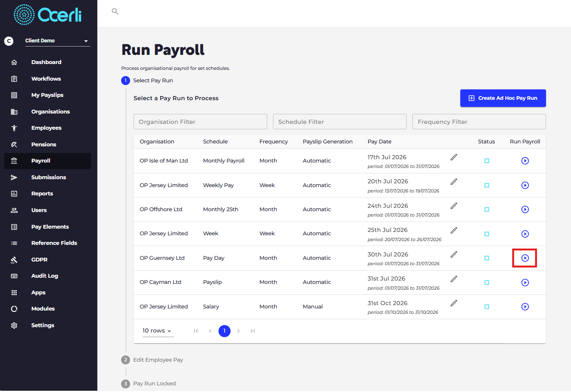Toggle status box for 25th Jul 2026 row
This screenshot has height=392, width=571.
[487, 234]
